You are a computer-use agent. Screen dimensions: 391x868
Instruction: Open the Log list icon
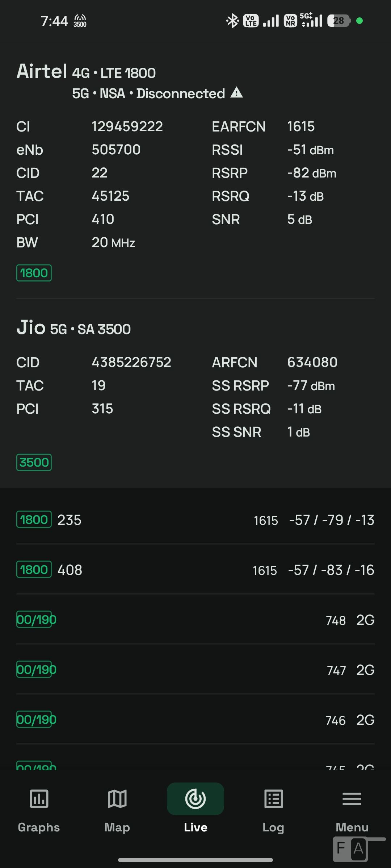pos(274,798)
